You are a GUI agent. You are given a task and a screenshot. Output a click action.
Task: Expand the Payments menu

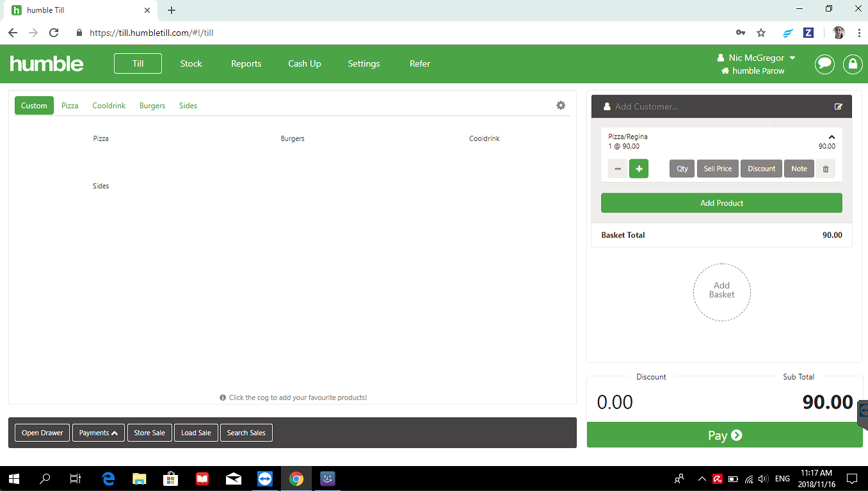(99, 433)
